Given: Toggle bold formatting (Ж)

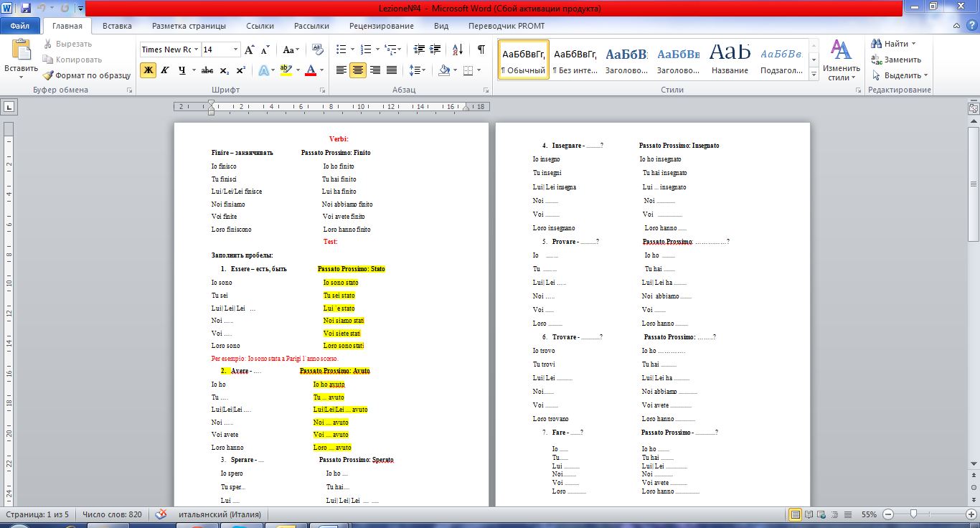Looking at the screenshot, I should (148, 70).
